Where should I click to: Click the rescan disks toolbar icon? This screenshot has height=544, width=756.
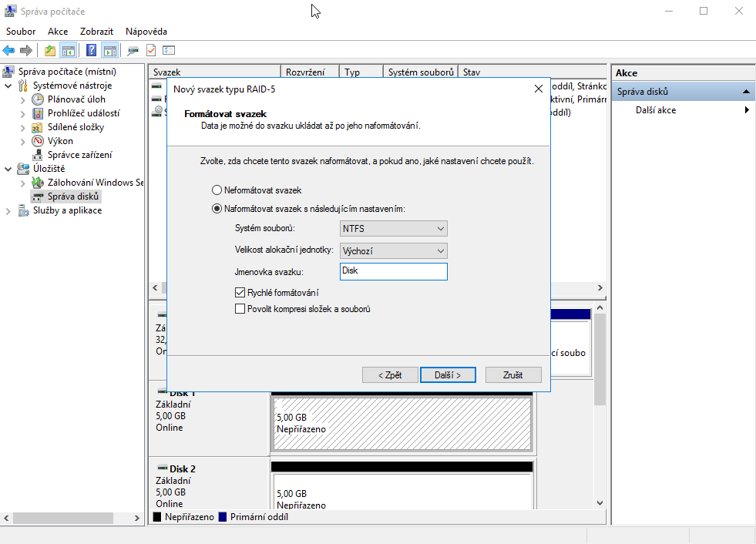pos(133,50)
